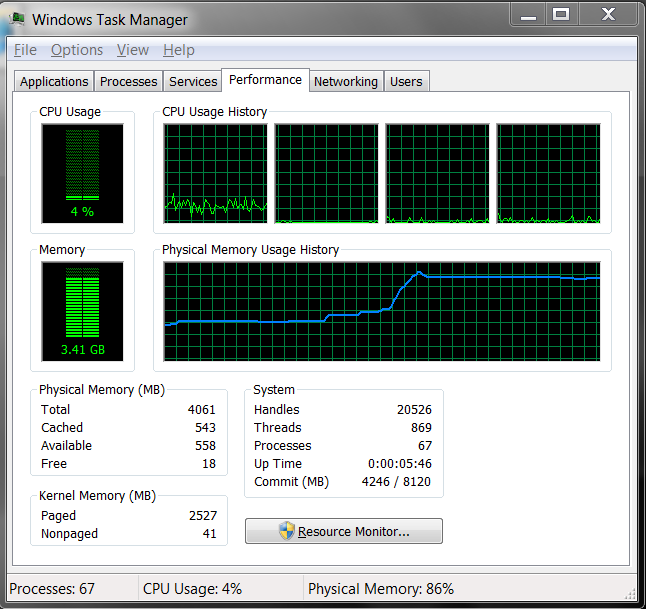
Task: Click the resize grip in status bar corner
Action: (630, 594)
